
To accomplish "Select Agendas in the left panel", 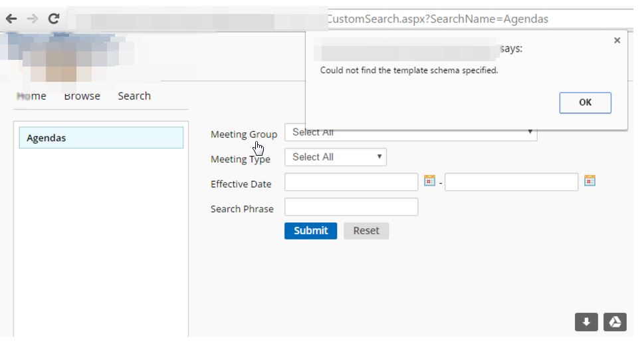I will tap(101, 138).
